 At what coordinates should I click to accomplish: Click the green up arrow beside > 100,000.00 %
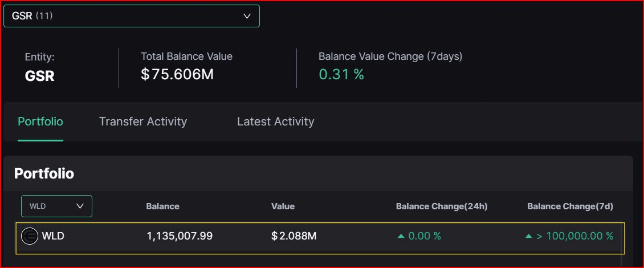pos(528,236)
